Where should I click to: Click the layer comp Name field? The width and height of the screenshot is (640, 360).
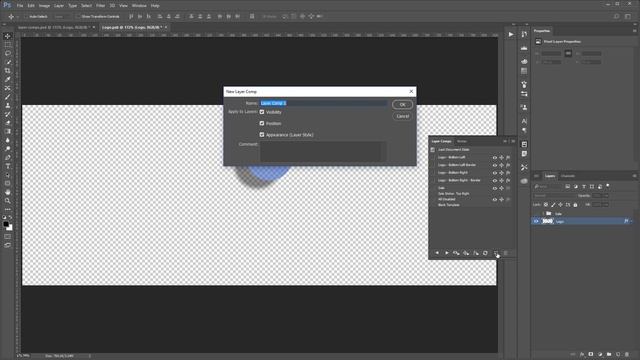click(323, 103)
